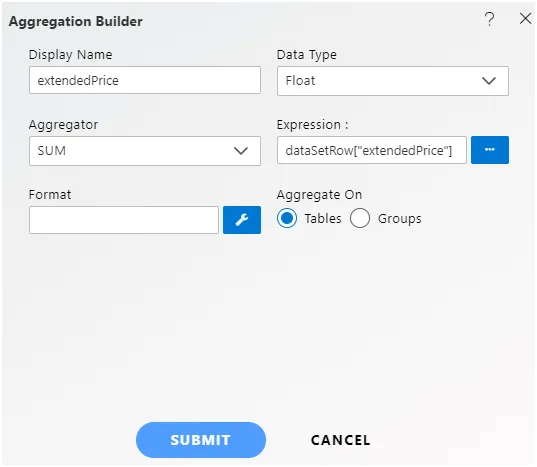537x467 pixels.
Task: Click the empty Format input field
Action: (124, 220)
